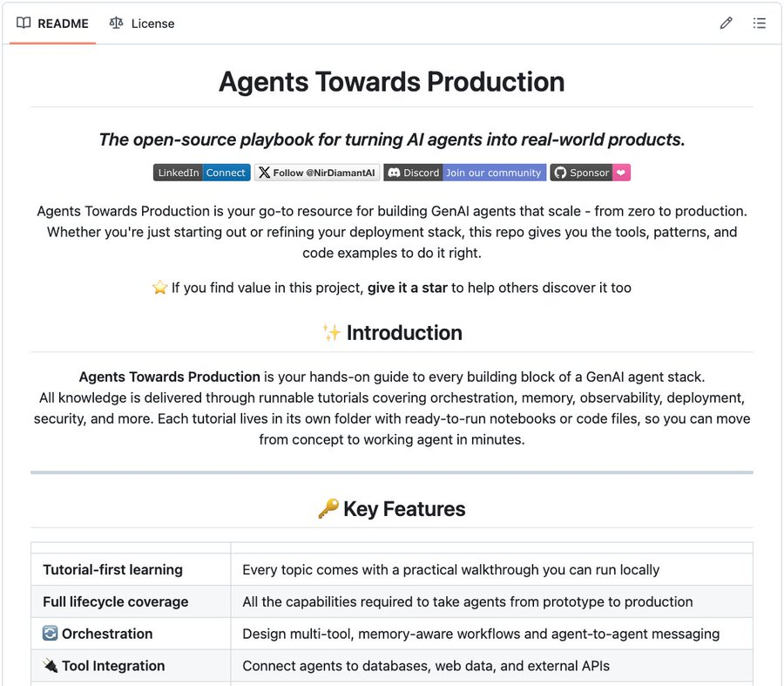The height and width of the screenshot is (686, 784).
Task: Open Discord Join our community badge
Action: [464, 173]
